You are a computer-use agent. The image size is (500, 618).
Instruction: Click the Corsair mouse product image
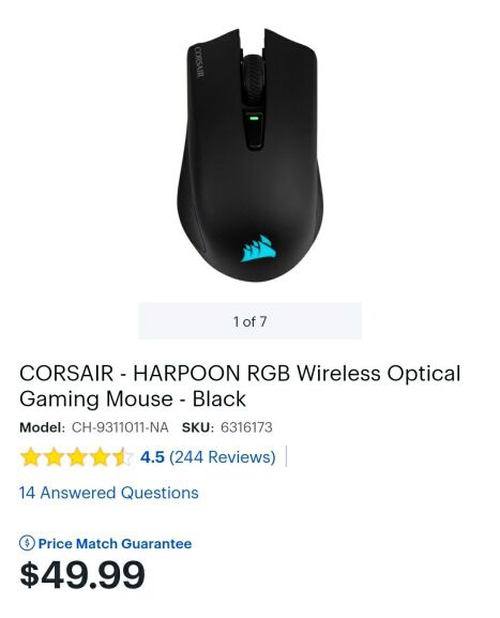click(x=250, y=154)
